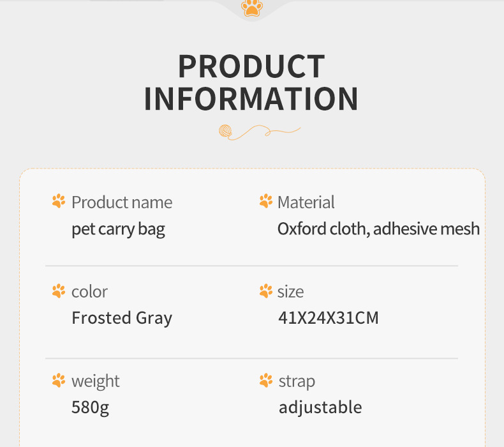Click Oxford cloth, adhesive mesh text
Viewport: 504px width, 447px height.
pyautogui.click(x=378, y=229)
